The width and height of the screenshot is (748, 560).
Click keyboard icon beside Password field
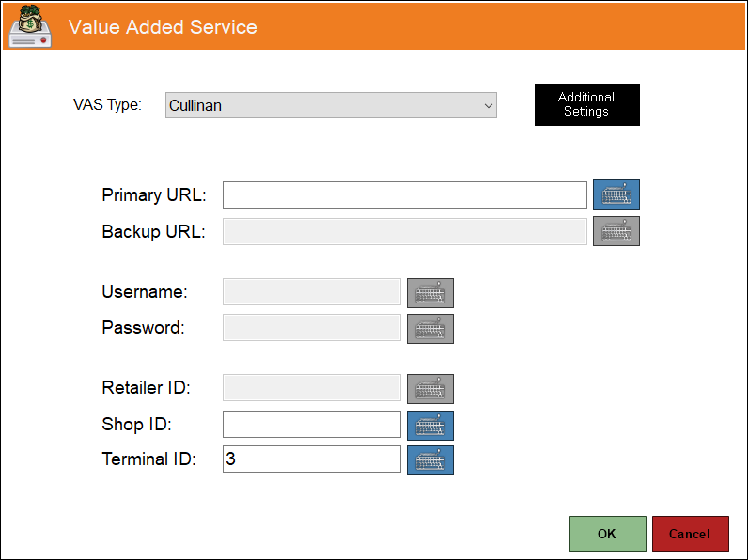click(429, 329)
